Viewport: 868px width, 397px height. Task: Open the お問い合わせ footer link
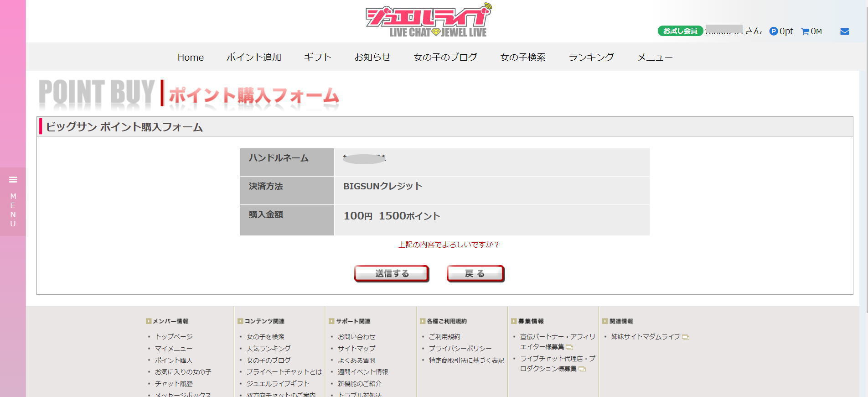tap(356, 337)
